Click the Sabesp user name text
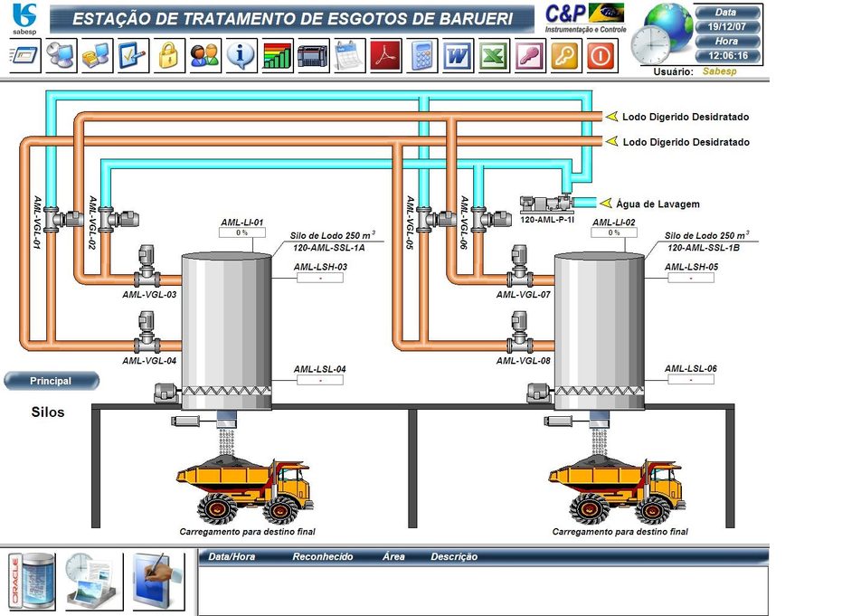This screenshot has height=616, width=861. [720, 71]
